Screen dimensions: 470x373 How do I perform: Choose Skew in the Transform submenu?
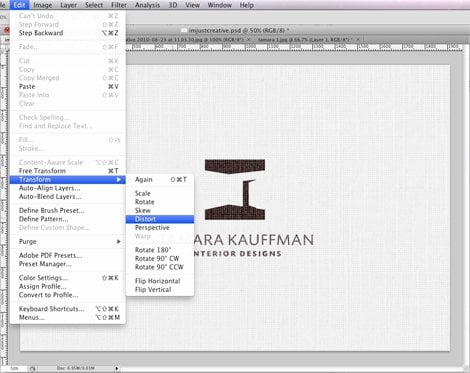click(160, 210)
